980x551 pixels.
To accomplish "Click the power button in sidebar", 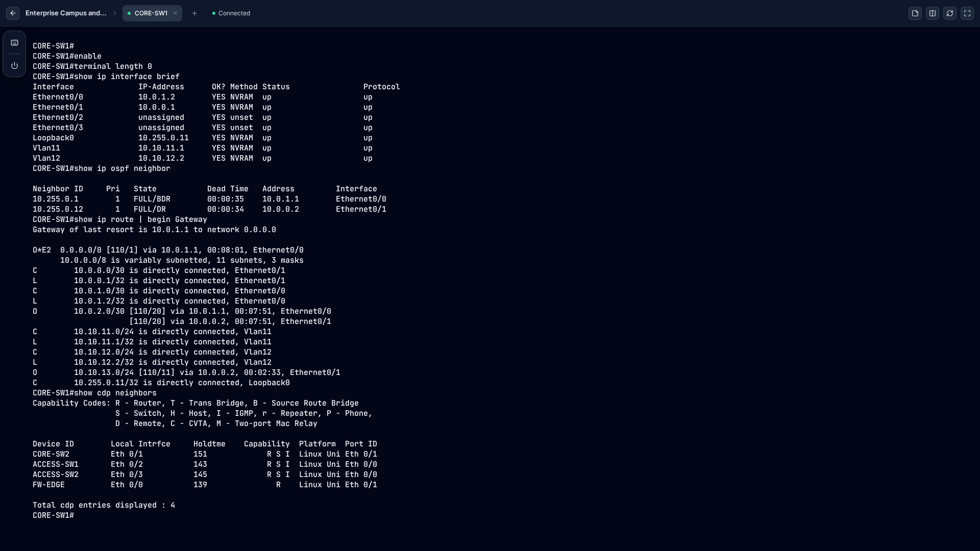I will tap(14, 65).
